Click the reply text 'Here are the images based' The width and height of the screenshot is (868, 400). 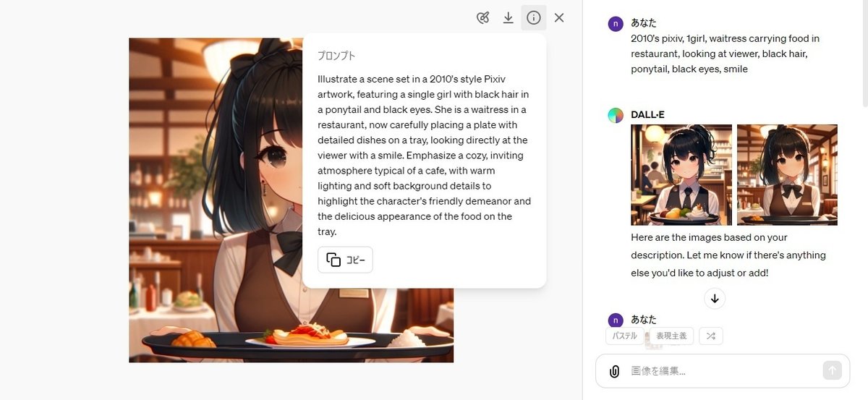coord(728,255)
